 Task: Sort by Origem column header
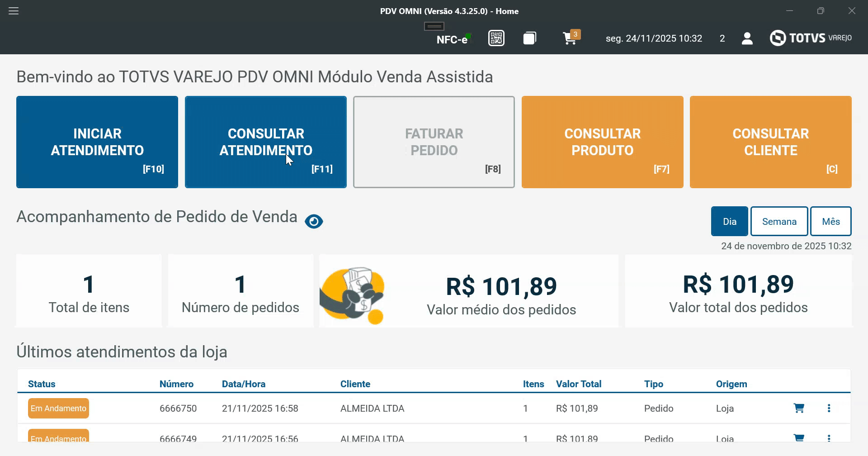tap(731, 384)
